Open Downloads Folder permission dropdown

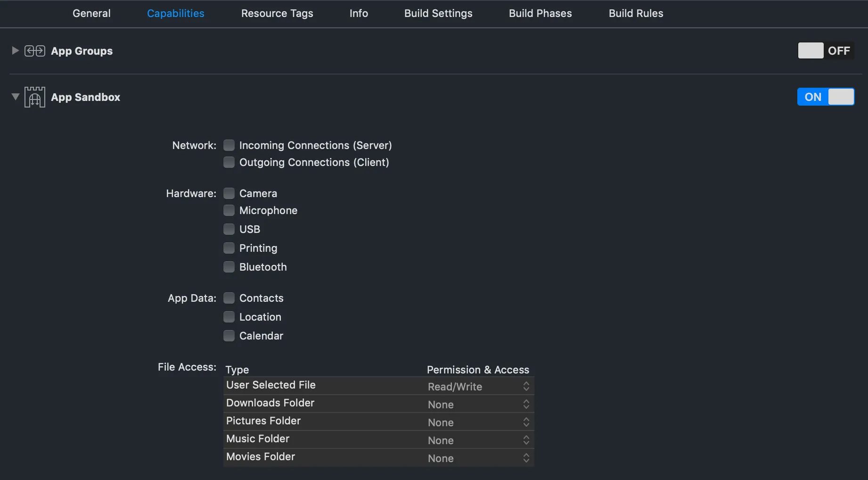click(478, 405)
